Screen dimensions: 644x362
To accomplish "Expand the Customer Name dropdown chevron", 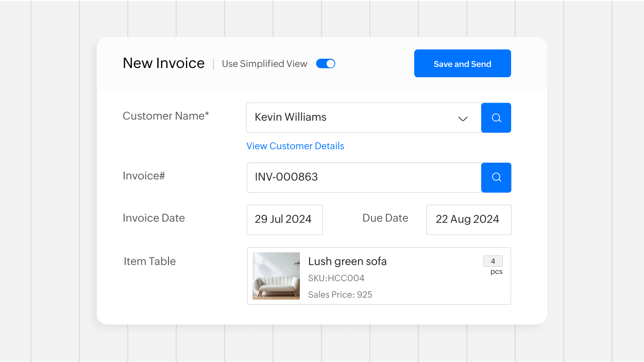I will [x=463, y=118].
